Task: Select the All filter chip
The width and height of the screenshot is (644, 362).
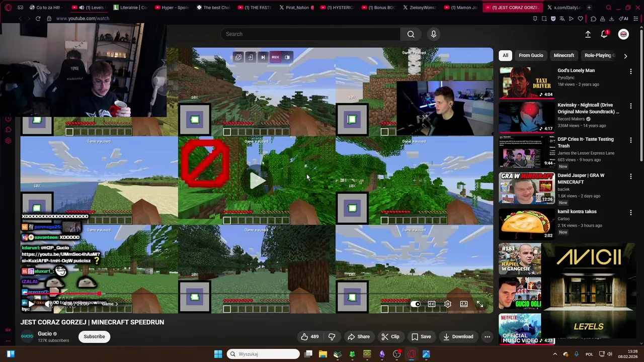Action: 505,55
